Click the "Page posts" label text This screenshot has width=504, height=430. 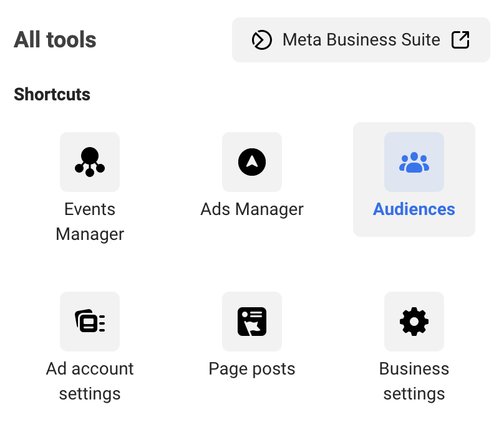click(x=252, y=369)
